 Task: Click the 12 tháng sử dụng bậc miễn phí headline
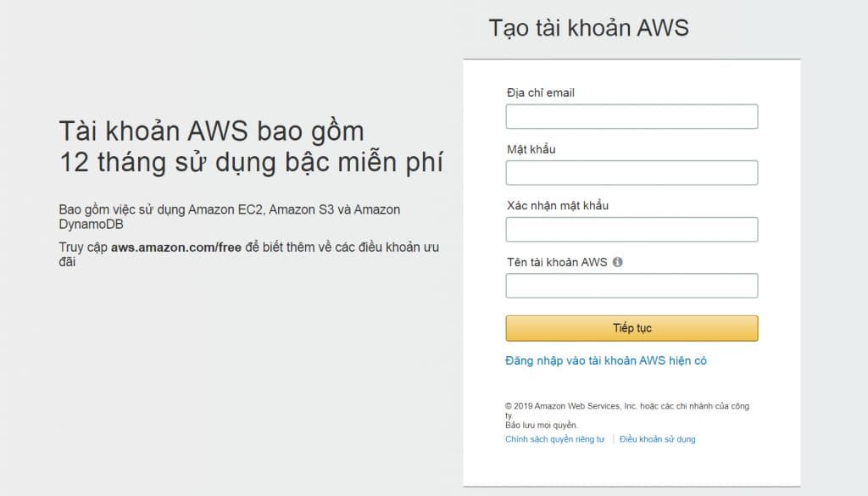[x=251, y=163]
